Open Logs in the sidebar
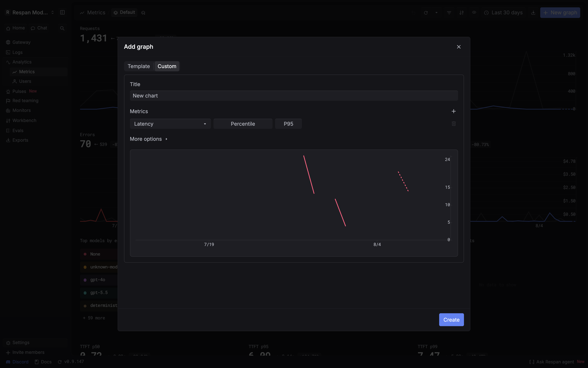Viewport: 588px width, 368px height. (36, 52)
